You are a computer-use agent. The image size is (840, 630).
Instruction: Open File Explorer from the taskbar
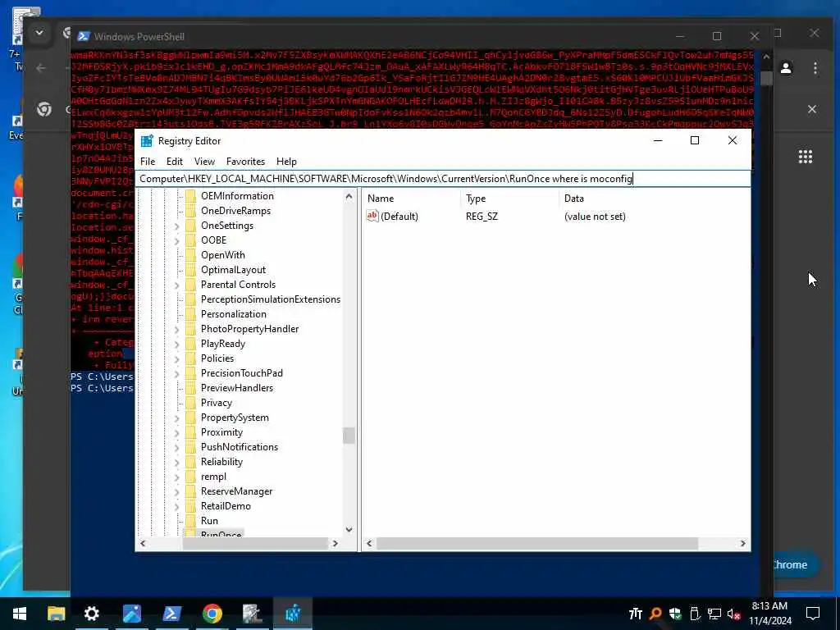pyautogui.click(x=57, y=614)
